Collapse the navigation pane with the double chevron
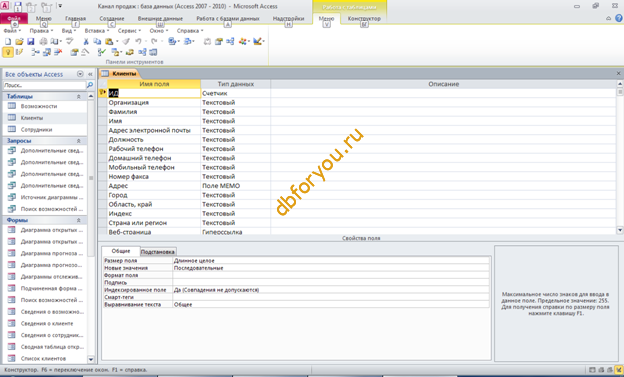This screenshot has height=377, width=624. 90,74
